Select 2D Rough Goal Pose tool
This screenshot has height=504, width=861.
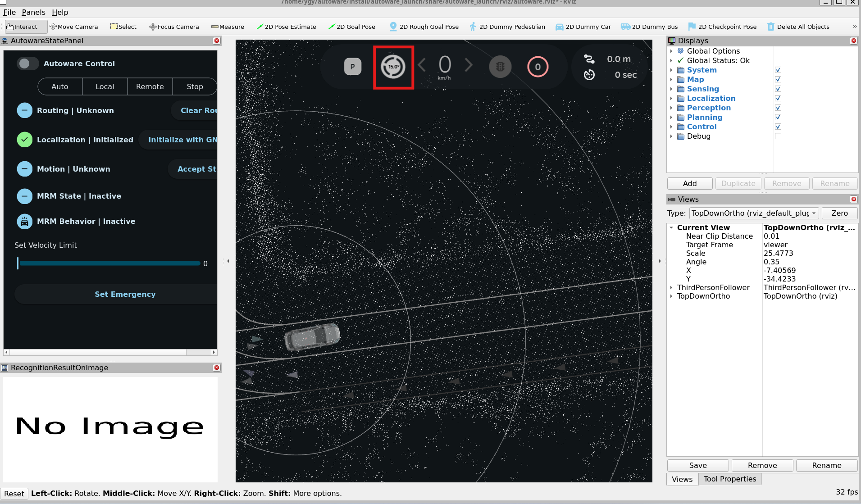424,27
